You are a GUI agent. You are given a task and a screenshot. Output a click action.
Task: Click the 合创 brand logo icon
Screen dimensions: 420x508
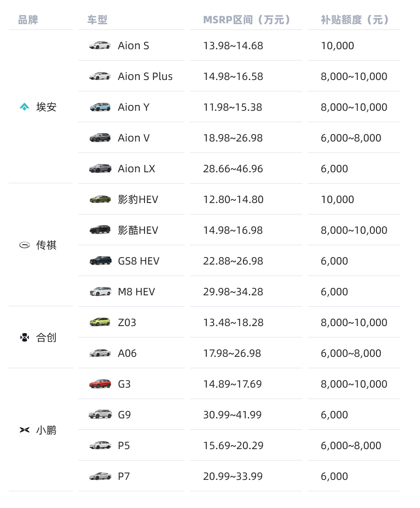pyautogui.click(x=25, y=337)
